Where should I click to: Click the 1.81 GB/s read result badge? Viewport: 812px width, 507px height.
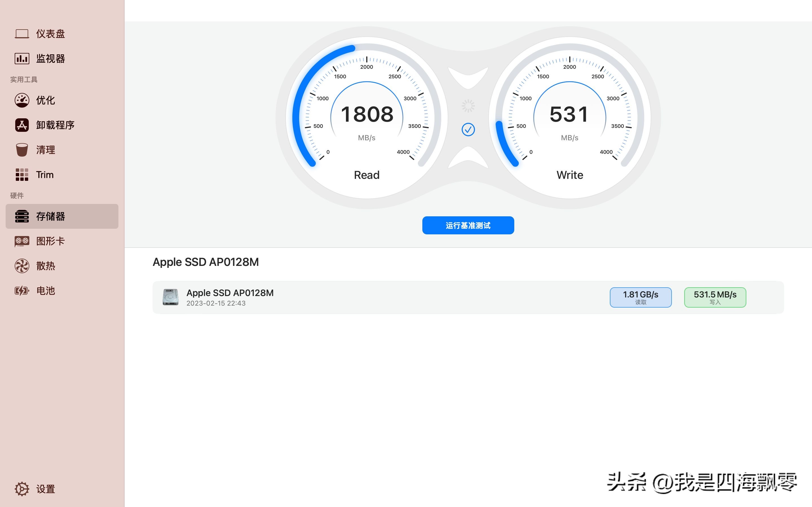(x=640, y=297)
